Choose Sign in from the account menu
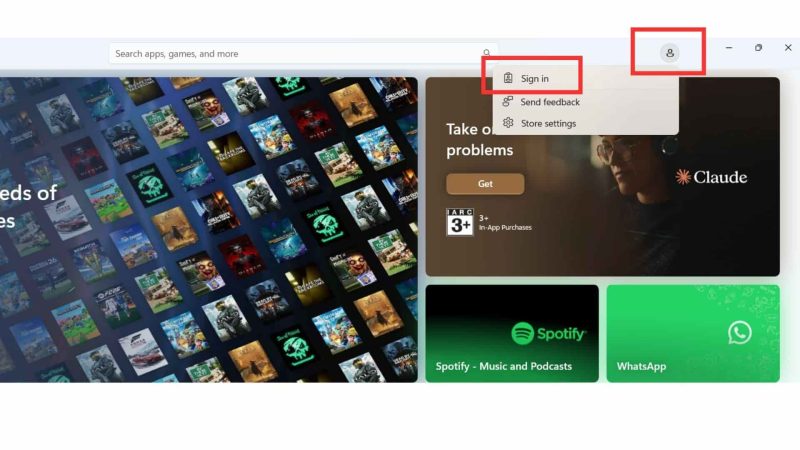This screenshot has width=800, height=450. [x=586, y=79]
